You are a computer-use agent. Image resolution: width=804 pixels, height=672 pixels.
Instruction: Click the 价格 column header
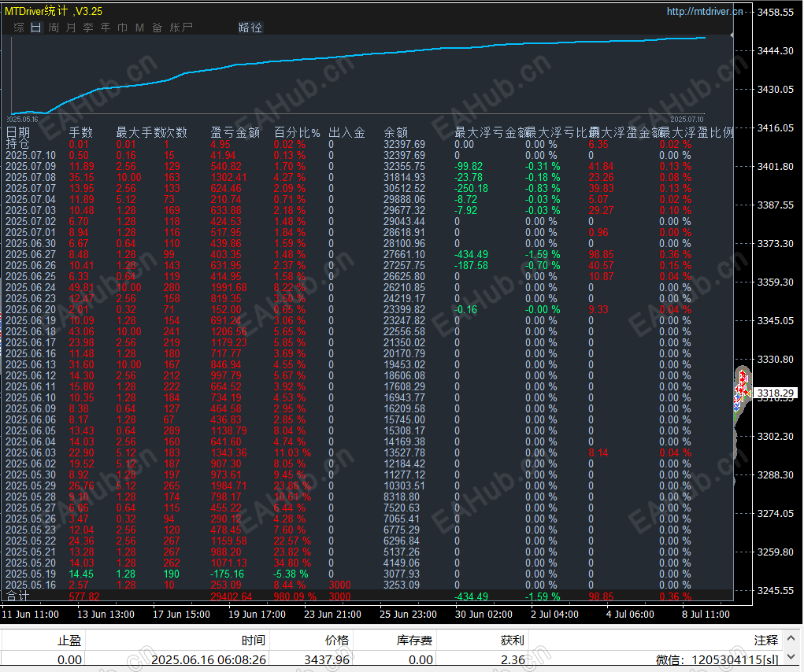337,641
